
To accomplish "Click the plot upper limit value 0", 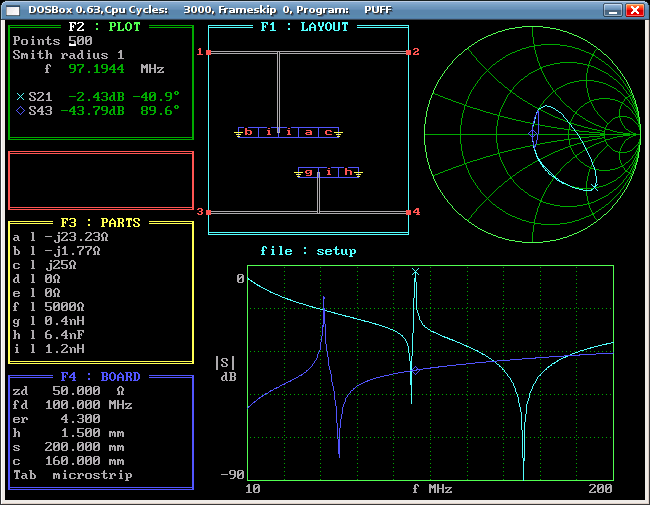I will 240,279.
